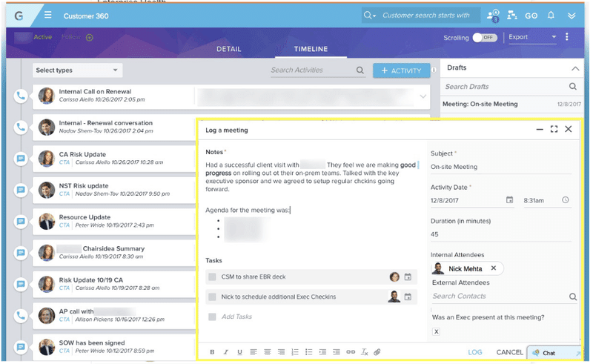Open the Select types dropdown
The width and height of the screenshot is (593, 364).
pos(77,70)
